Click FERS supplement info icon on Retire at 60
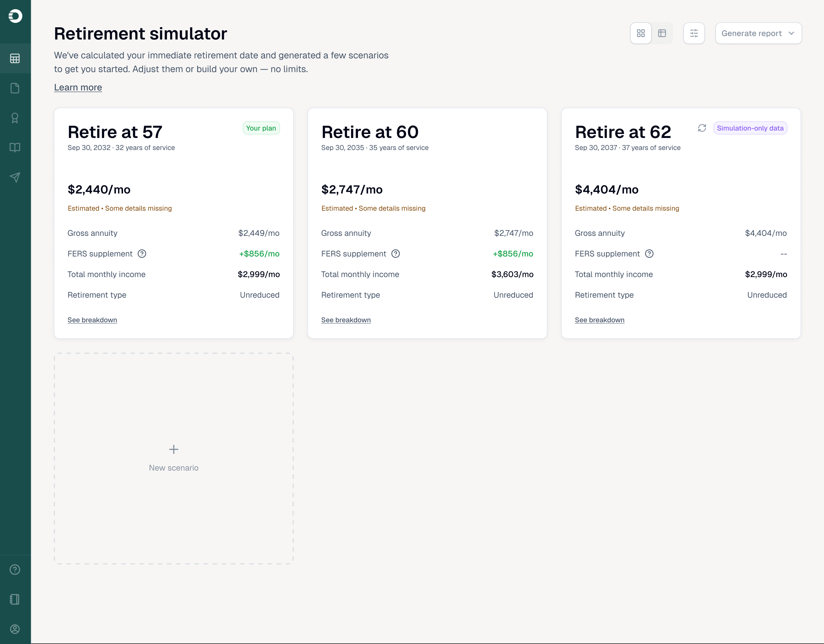Image resolution: width=824 pixels, height=644 pixels. [395, 254]
